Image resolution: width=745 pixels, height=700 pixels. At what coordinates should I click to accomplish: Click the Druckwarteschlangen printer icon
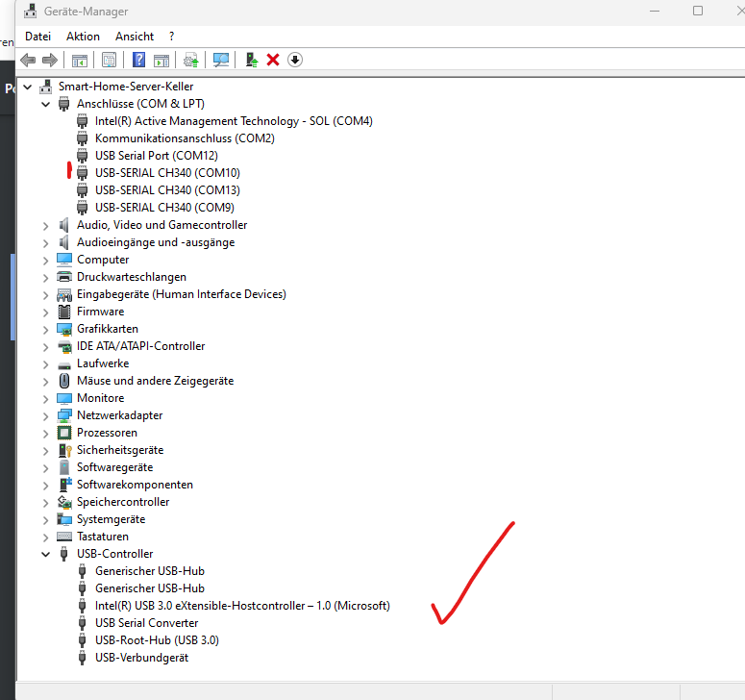coord(64,277)
